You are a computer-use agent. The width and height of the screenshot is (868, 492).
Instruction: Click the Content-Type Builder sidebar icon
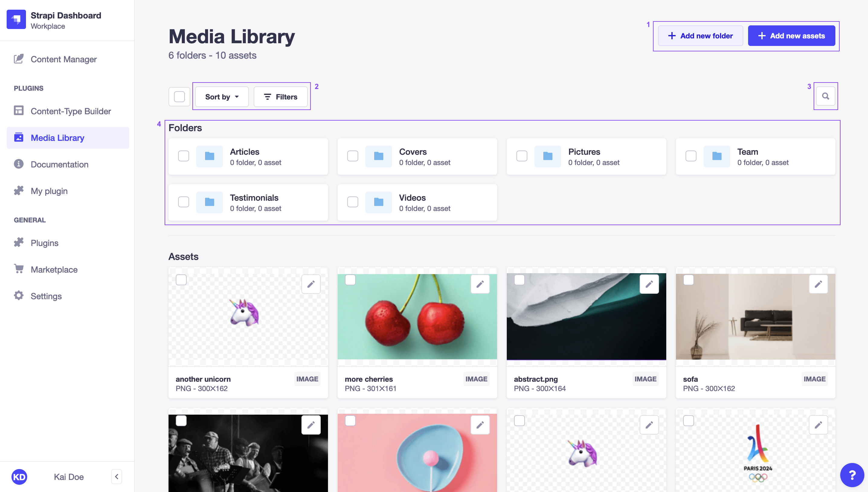[18, 110]
